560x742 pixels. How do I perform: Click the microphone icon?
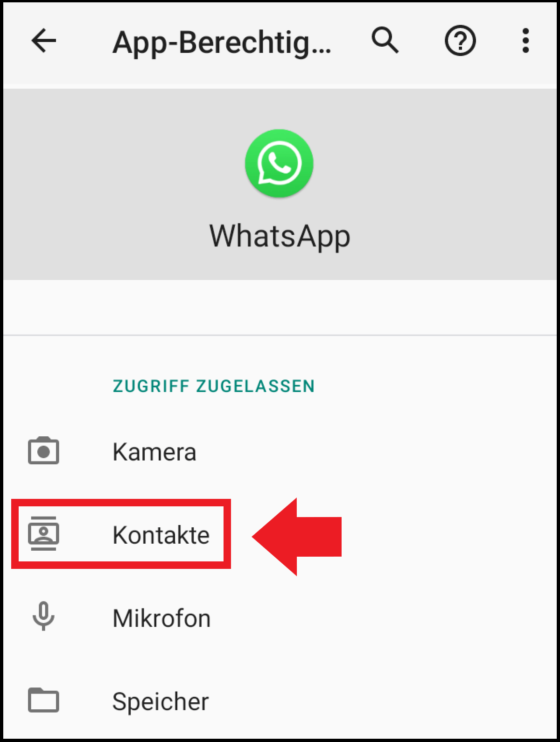point(43,616)
